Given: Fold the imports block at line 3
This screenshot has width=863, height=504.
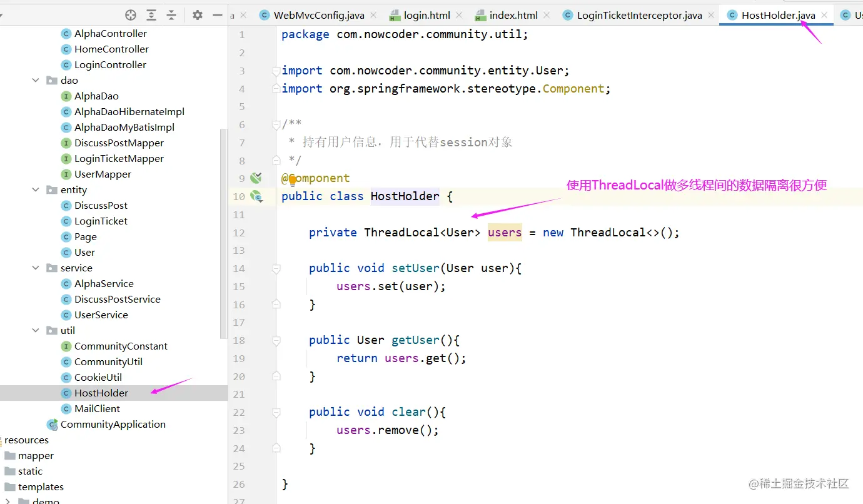Looking at the screenshot, I should tap(276, 71).
